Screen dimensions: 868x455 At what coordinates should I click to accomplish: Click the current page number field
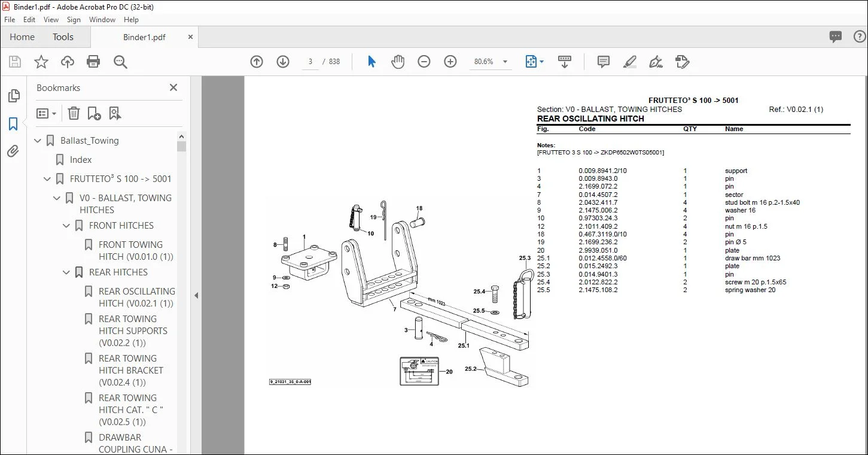point(310,62)
